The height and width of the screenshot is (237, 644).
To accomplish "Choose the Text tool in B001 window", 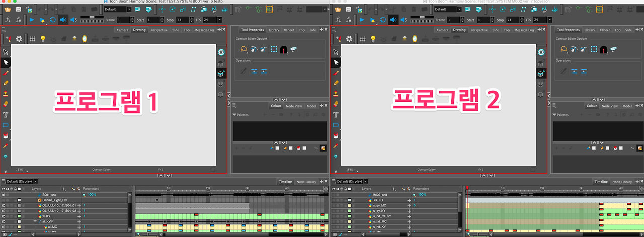I will (x=6, y=114).
